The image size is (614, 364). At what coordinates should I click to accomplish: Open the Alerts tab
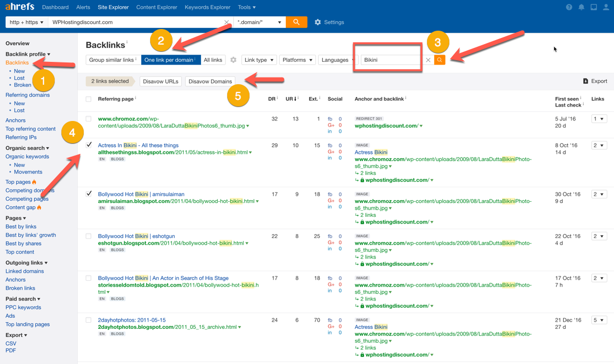[x=83, y=7]
